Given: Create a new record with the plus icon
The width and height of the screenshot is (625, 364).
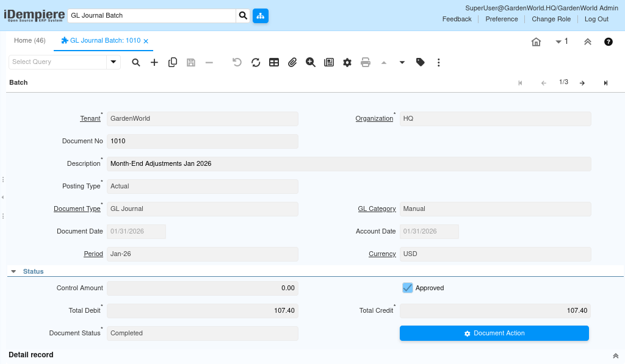Looking at the screenshot, I should pyautogui.click(x=154, y=62).
